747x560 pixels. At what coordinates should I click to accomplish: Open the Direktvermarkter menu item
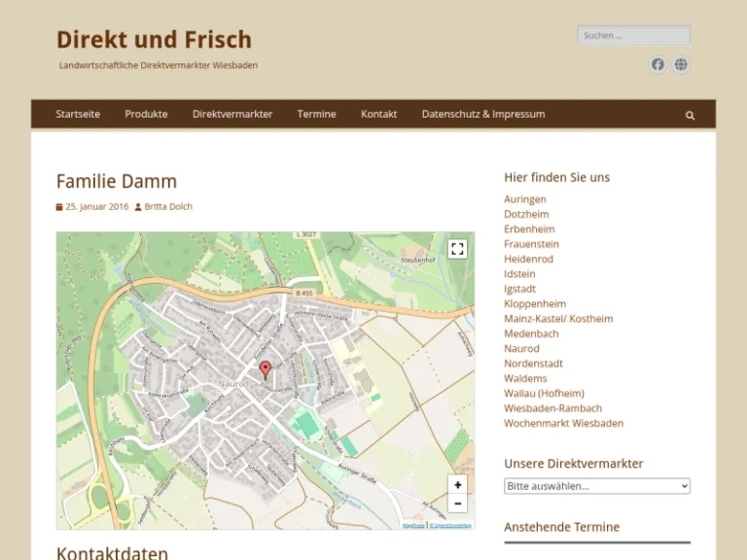coord(232,115)
